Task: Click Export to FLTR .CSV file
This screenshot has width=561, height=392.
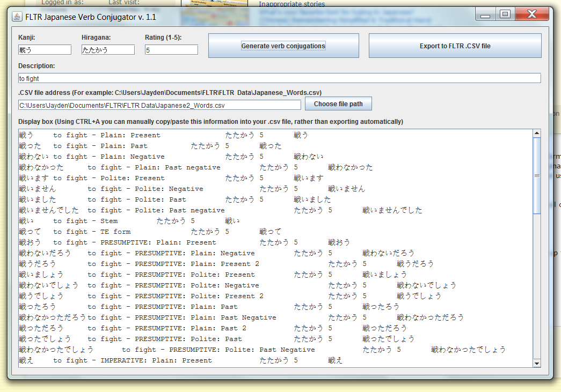Action: pos(455,46)
